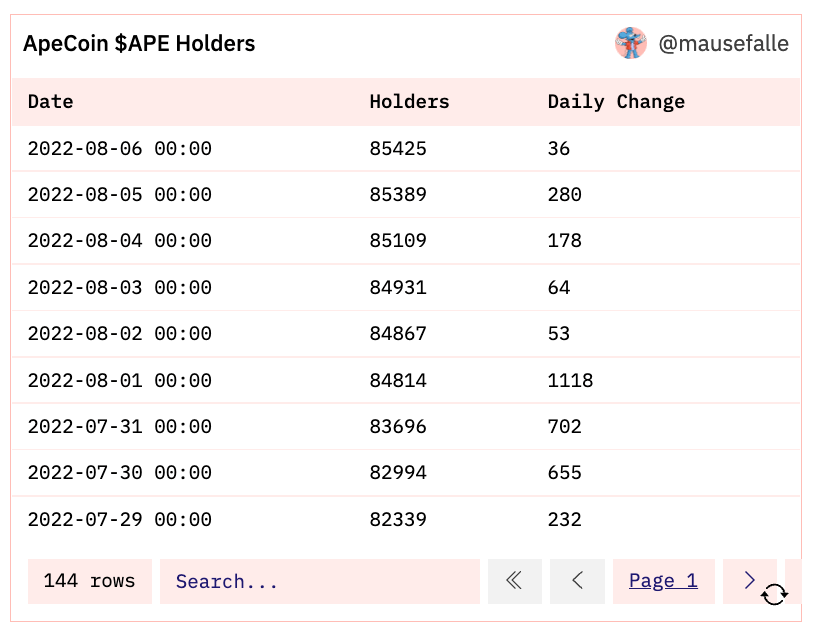Screen dimensions: 820x634
Task: Open the ApeCoin $APE Holders title
Action: tap(139, 44)
